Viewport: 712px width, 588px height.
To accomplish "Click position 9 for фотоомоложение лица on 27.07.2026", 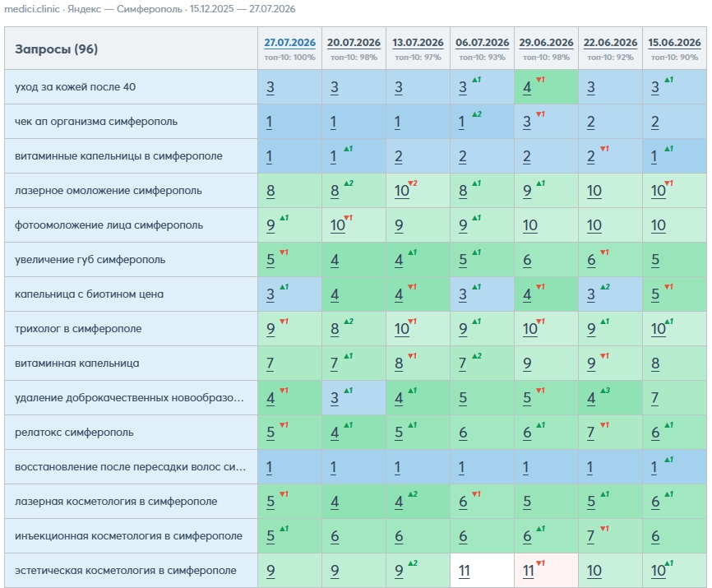I will tap(270, 225).
